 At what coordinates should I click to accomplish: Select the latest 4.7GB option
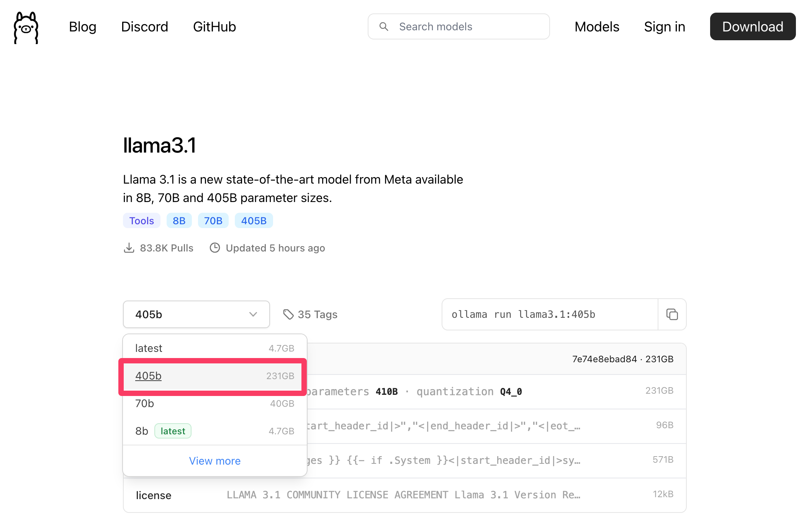pos(214,348)
